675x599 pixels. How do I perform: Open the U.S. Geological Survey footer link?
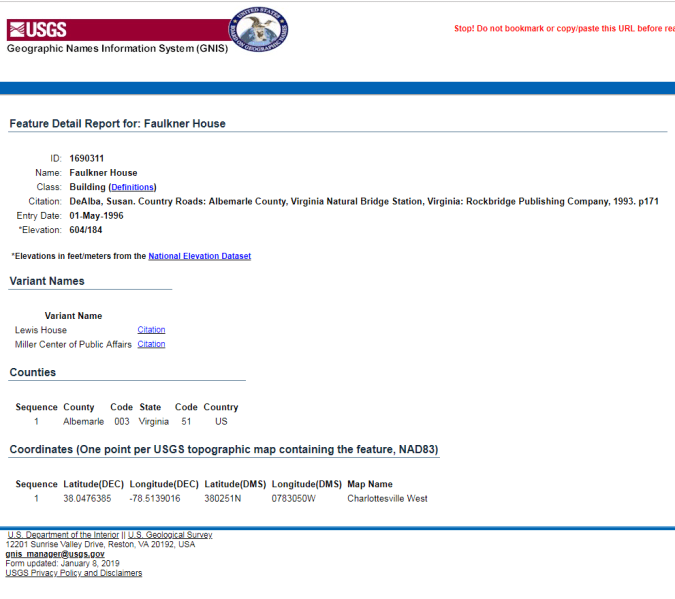coord(169,535)
